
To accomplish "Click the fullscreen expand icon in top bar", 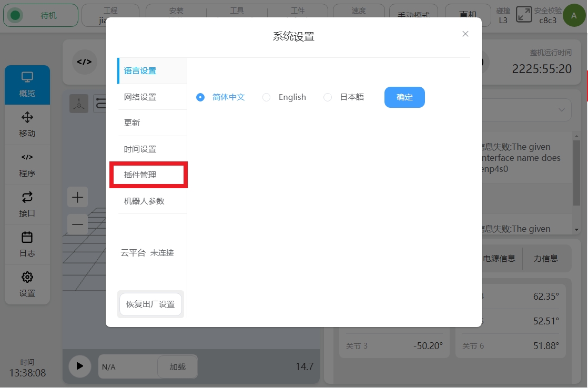I will pos(524,15).
